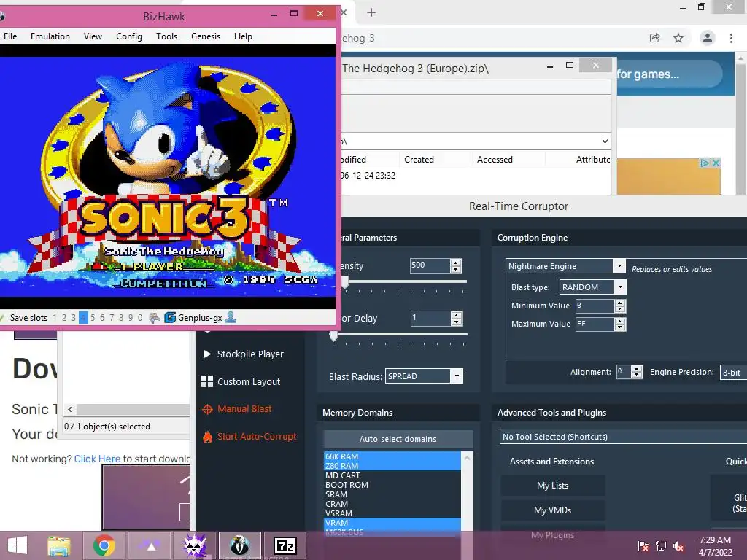The height and width of the screenshot is (560, 747).
Task: Click the Start Auto-Corrupt flame icon
Action: click(x=207, y=437)
